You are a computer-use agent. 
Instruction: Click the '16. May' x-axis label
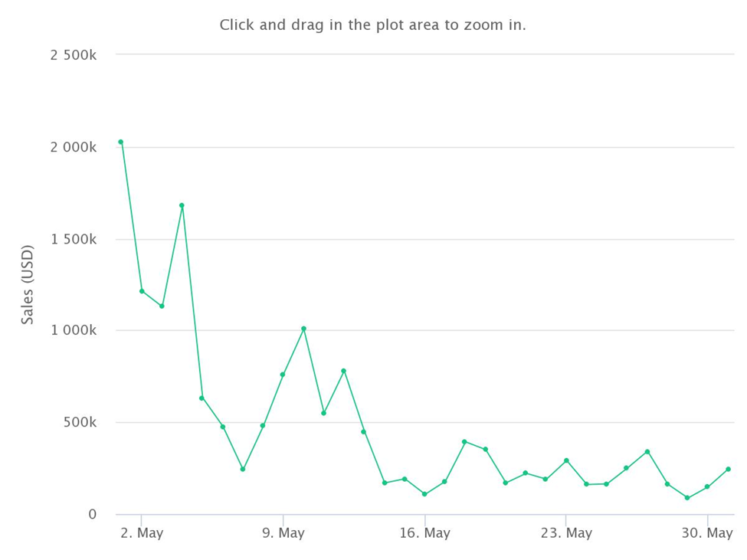[424, 533]
